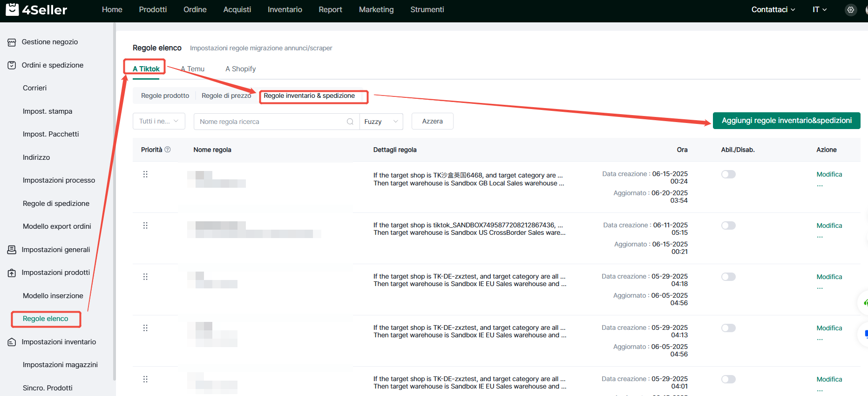Enable the rule created 06-11-2025 05:15

coord(728,225)
